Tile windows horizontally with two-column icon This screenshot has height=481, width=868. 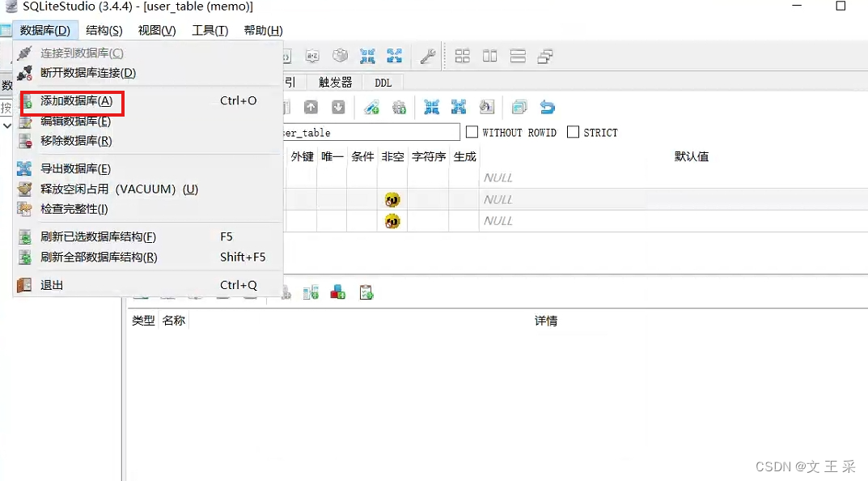[490, 56]
